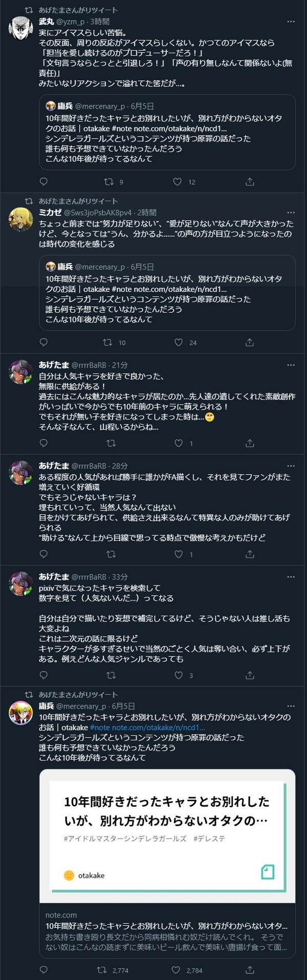307x980 pixels.
Task: Reply to ミカゼ's tweet
Action: click(x=44, y=343)
